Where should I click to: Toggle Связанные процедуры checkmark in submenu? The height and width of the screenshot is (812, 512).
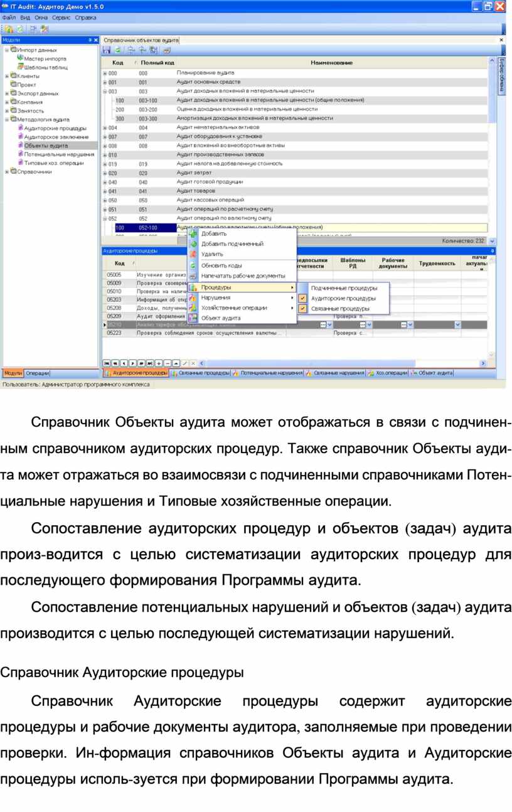coord(302,309)
